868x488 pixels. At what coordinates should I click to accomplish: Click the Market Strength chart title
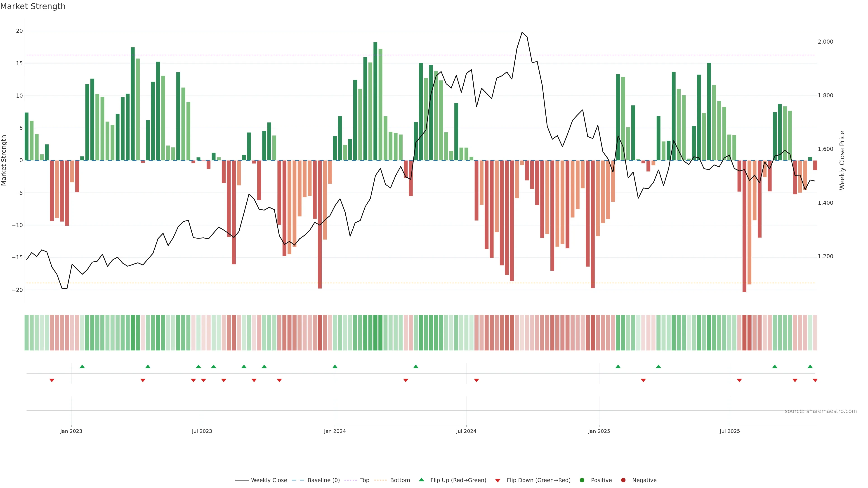(33, 6)
